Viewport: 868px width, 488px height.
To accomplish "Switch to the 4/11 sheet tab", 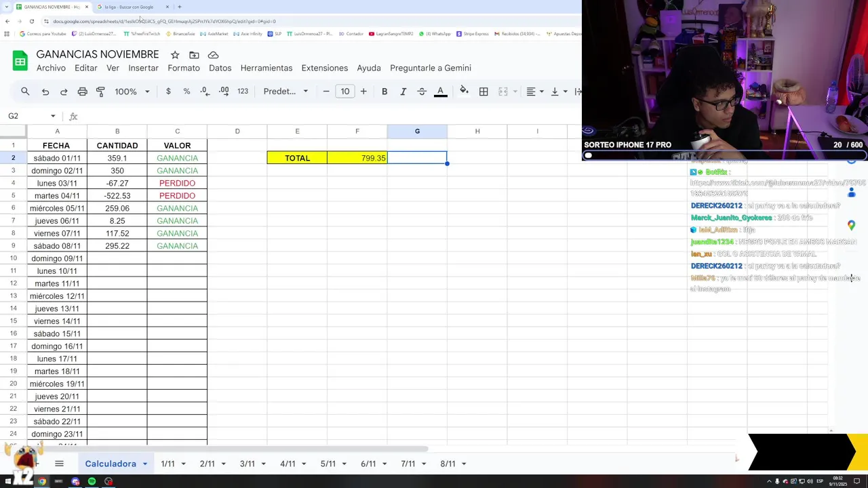I will pos(288,464).
